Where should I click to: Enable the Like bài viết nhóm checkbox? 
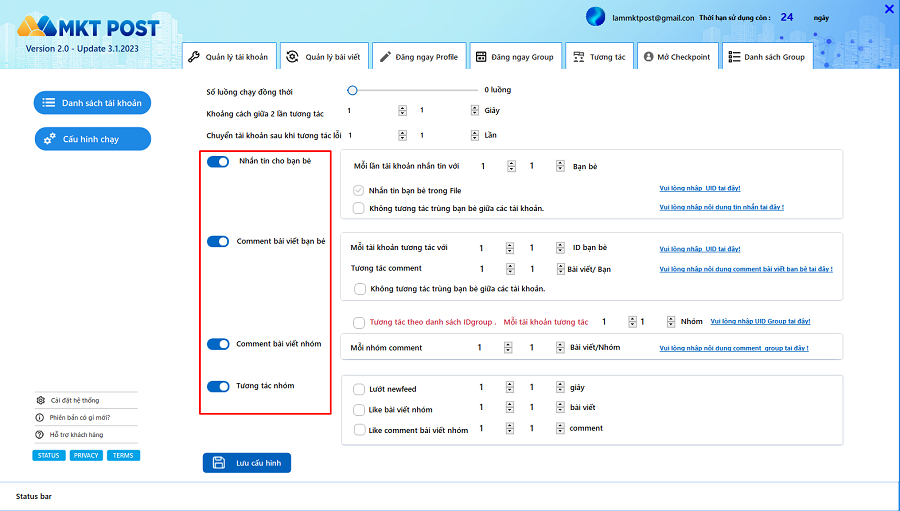(x=359, y=409)
